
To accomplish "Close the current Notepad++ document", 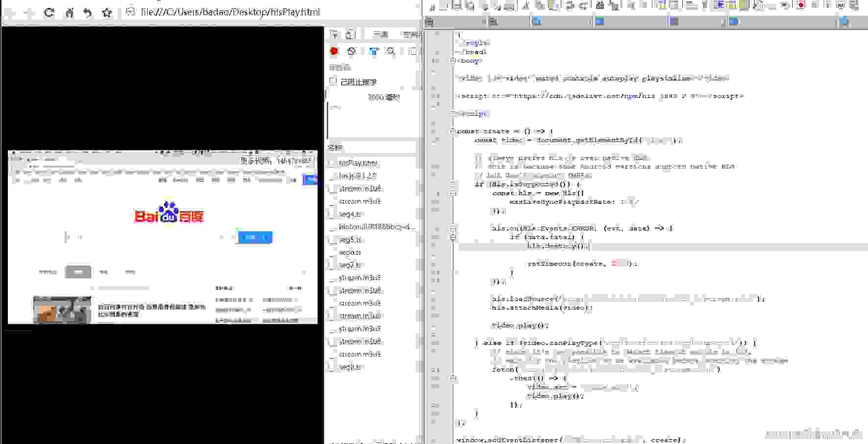I will 485,6.
